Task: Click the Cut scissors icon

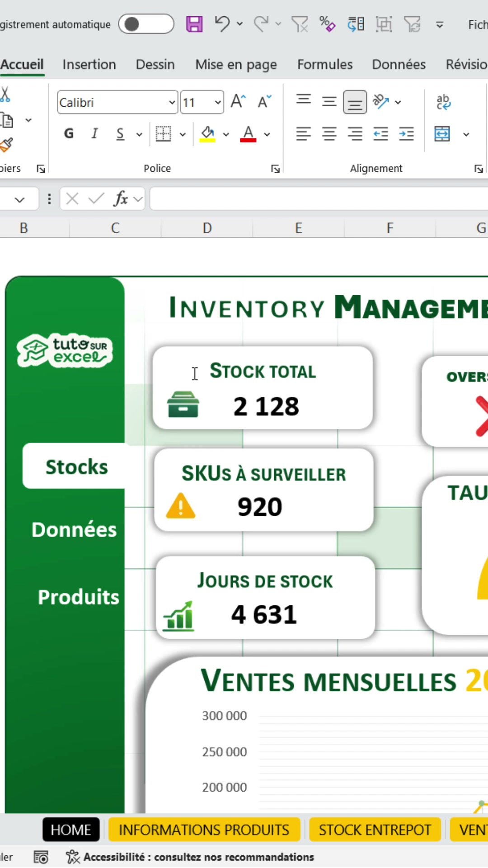Action: pyautogui.click(x=5, y=94)
